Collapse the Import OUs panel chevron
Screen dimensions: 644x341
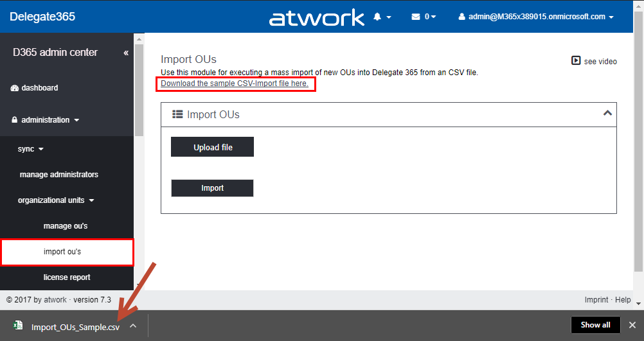607,113
